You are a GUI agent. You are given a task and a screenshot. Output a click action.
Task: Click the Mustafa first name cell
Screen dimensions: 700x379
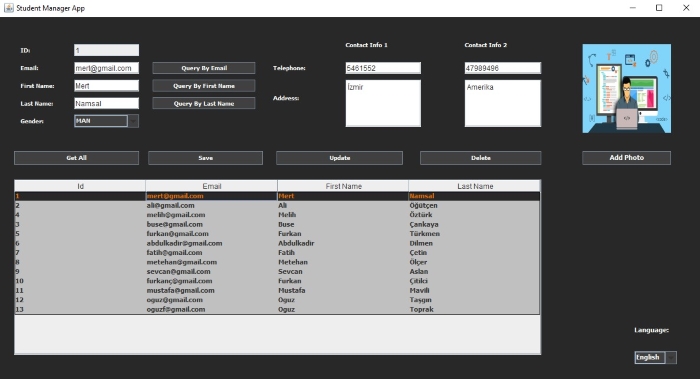(343, 291)
